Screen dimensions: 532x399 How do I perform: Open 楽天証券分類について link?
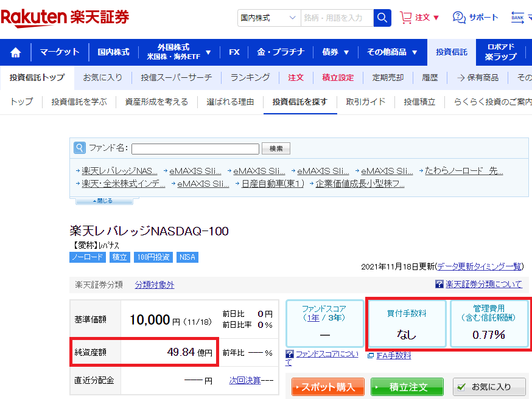[x=484, y=284]
